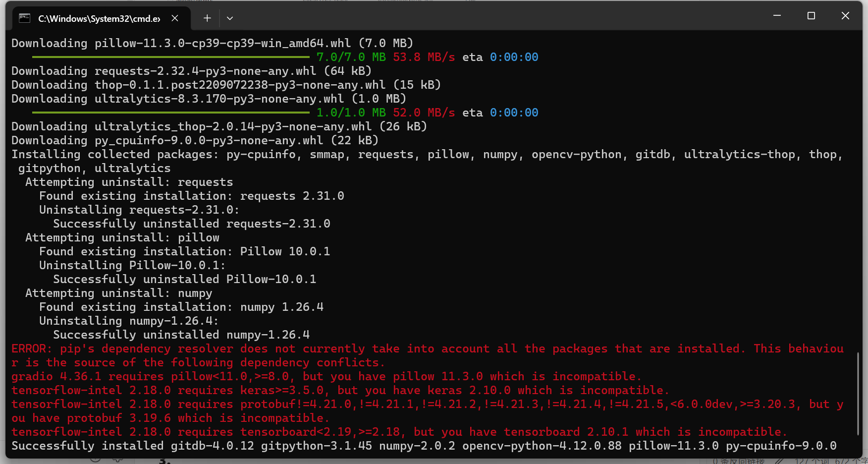Click 'Uninstalling numpy-1.26.4:' line
The width and height of the screenshot is (868, 464).
point(129,321)
